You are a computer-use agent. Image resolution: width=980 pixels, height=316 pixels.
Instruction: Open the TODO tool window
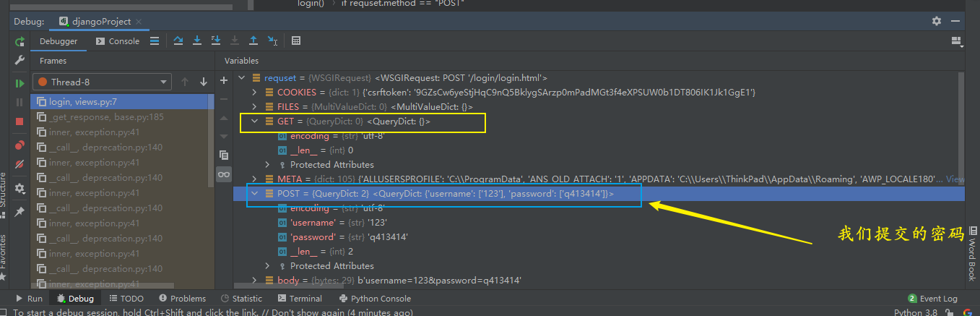point(126,299)
